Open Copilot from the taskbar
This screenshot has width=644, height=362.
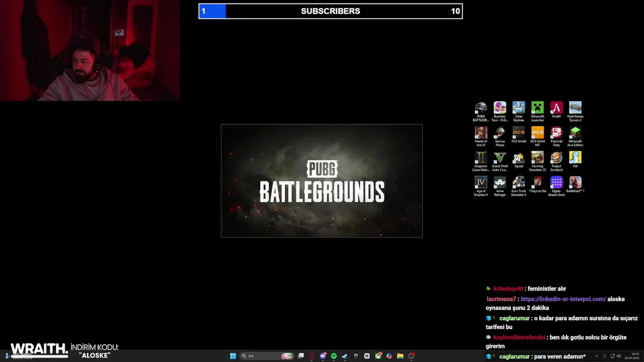tap(389, 356)
